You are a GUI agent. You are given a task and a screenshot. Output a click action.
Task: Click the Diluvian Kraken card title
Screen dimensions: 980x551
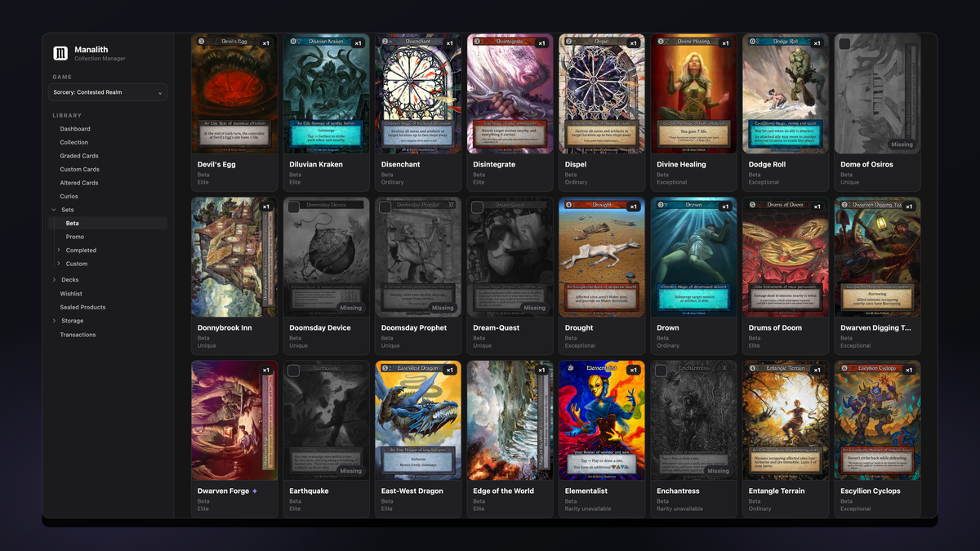316,164
